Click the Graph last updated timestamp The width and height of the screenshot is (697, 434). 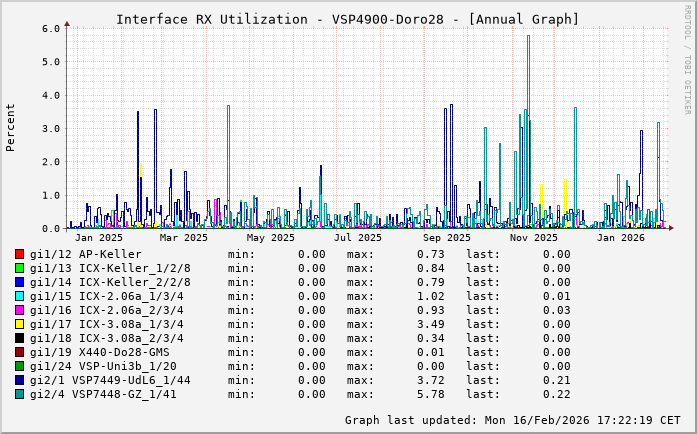(511, 420)
